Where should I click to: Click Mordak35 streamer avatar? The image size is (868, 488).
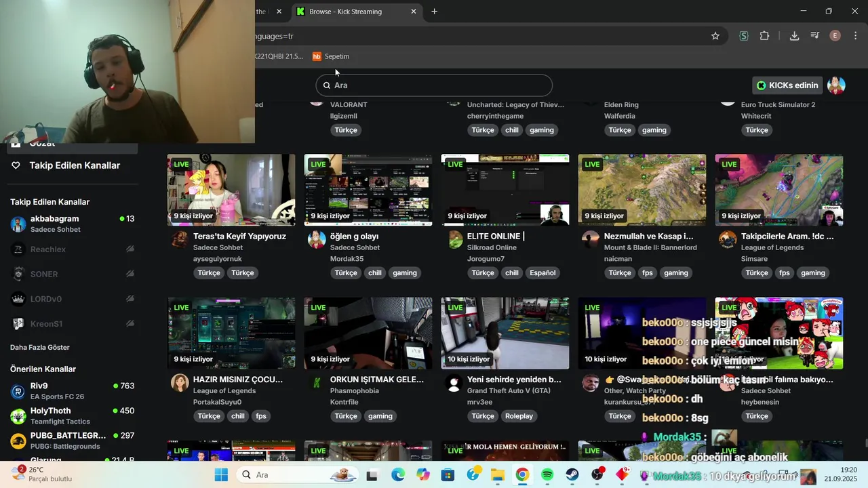pos(317,240)
